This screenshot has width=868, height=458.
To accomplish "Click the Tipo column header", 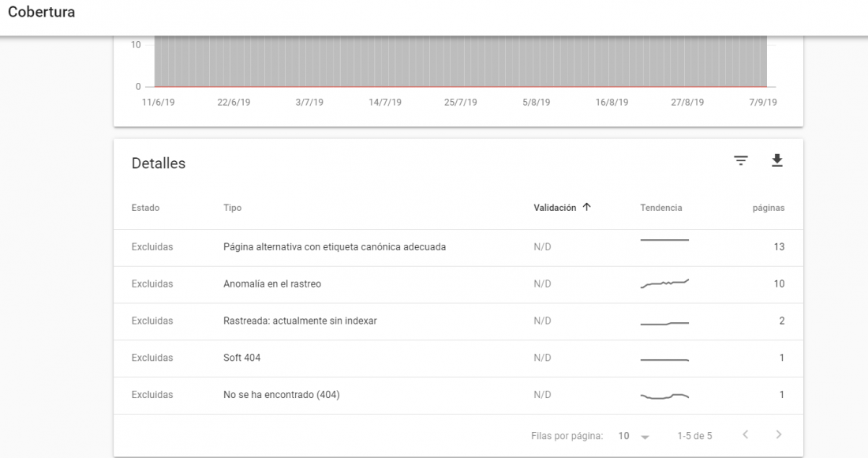I will point(233,208).
